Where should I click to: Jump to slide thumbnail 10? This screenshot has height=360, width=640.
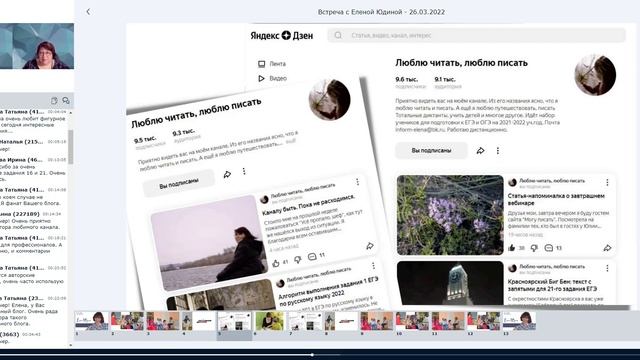coord(412,321)
